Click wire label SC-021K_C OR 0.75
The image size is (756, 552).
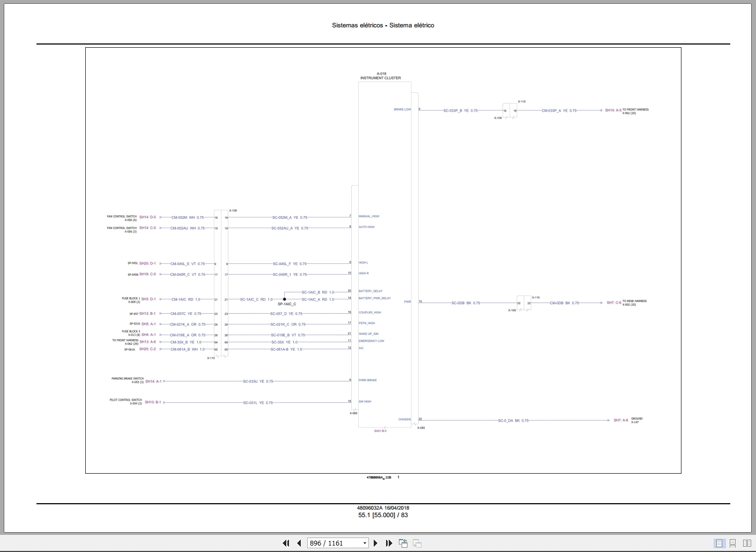(288, 324)
